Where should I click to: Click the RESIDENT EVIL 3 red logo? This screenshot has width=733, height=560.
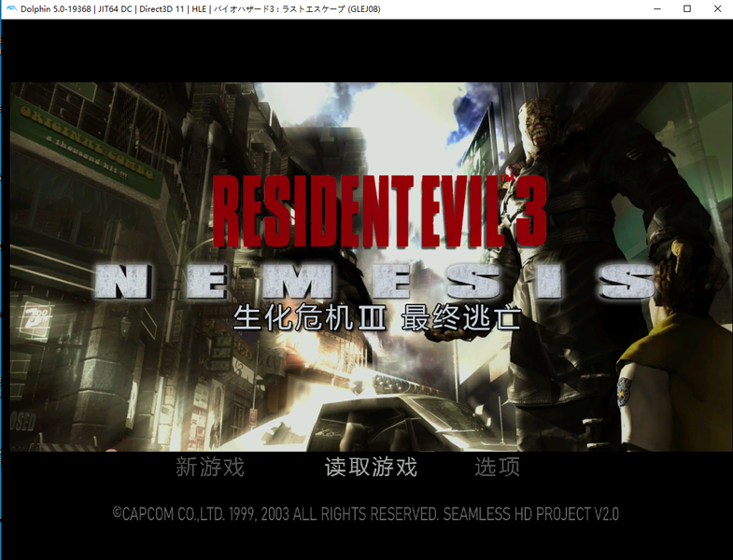(x=380, y=211)
